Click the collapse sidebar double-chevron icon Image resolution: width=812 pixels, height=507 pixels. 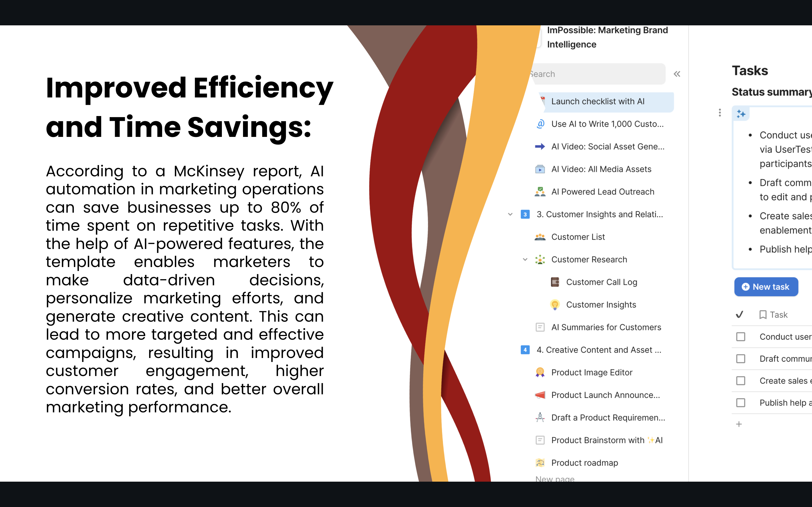(677, 74)
